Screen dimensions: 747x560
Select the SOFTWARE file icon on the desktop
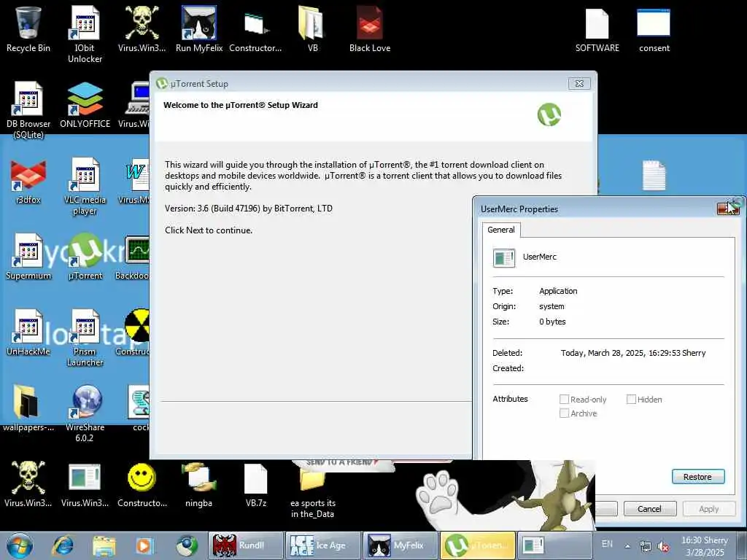(x=597, y=29)
